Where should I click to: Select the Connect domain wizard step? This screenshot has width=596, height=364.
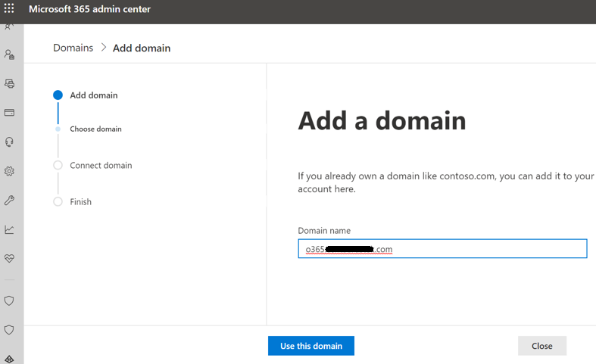(101, 165)
